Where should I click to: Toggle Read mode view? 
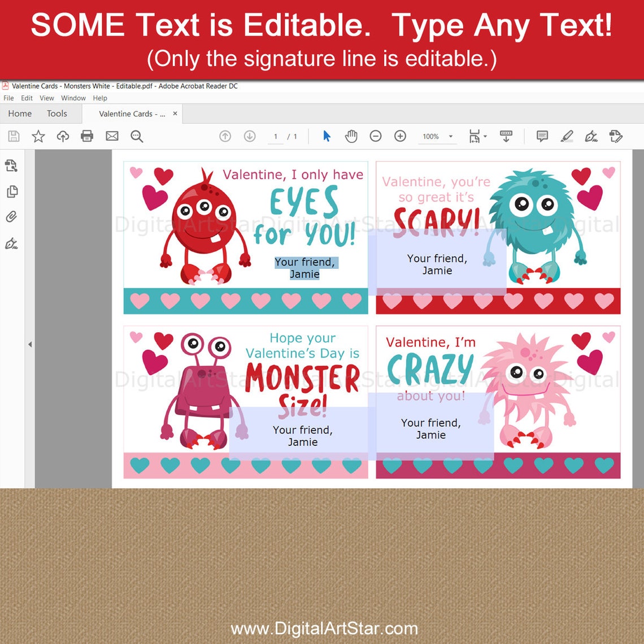click(506, 136)
